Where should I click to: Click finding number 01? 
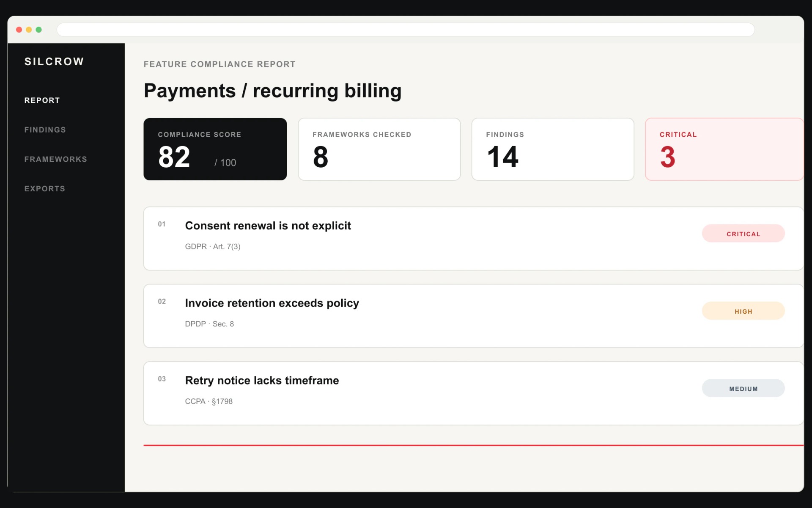(x=162, y=224)
